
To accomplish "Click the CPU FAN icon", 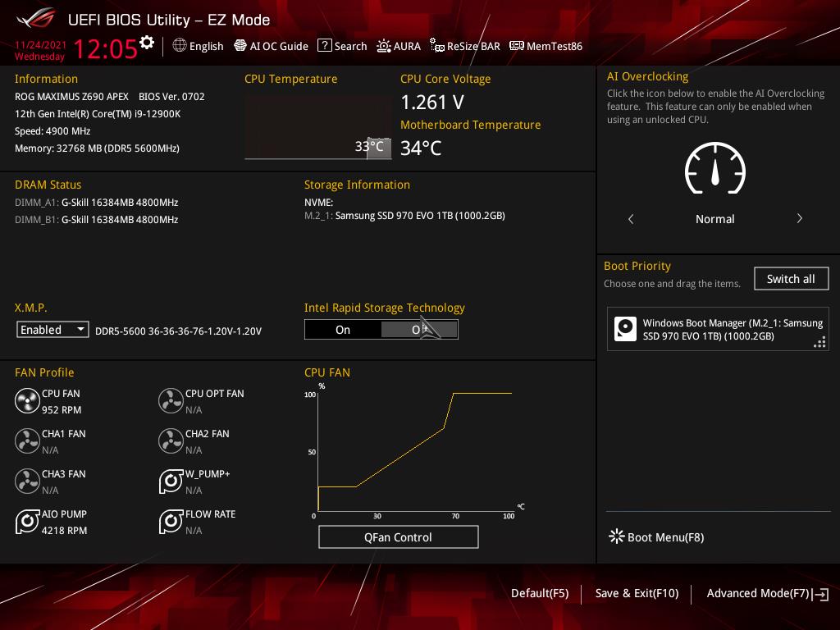I will click(x=27, y=401).
